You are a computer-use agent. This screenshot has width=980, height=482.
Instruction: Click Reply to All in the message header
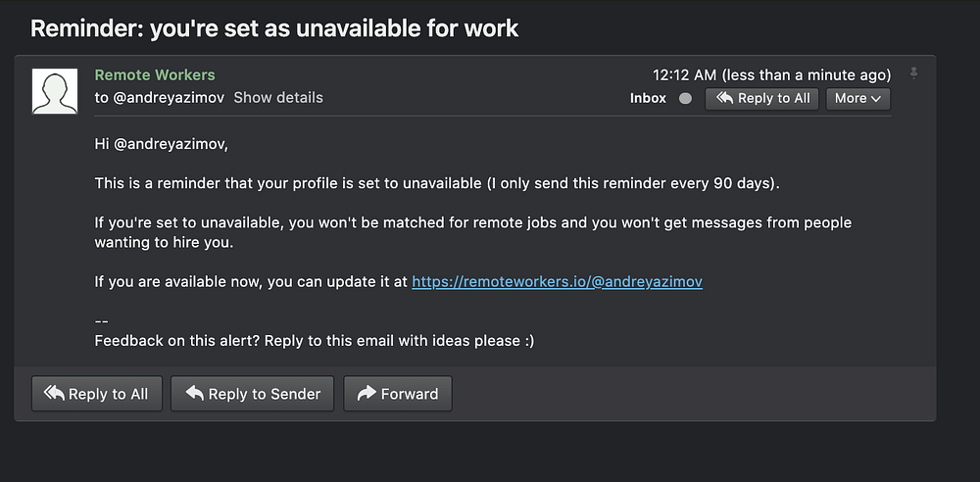tap(763, 98)
